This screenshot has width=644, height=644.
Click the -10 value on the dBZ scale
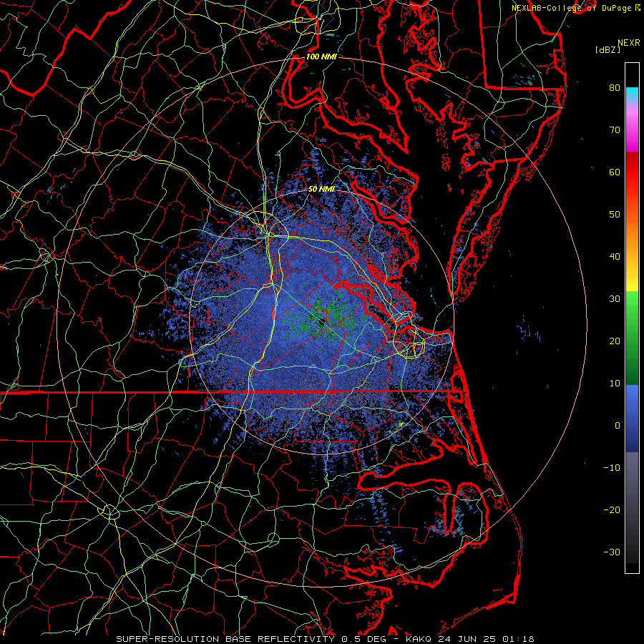coord(612,468)
